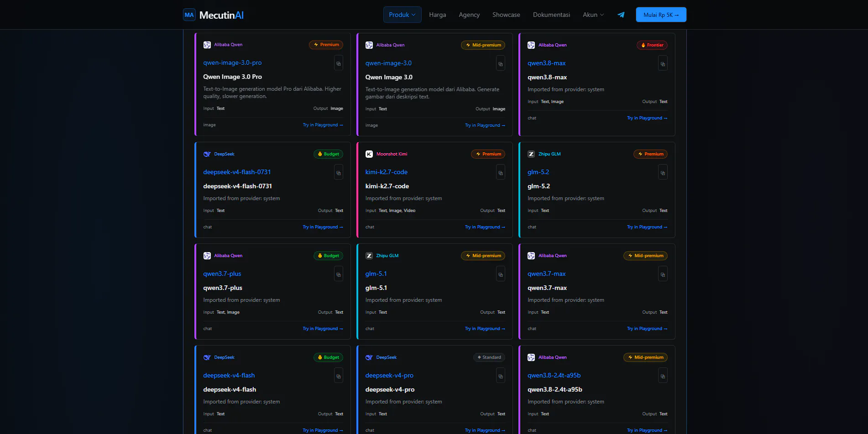Click the "Qwen Image 3.0 Pro" card title

click(233, 77)
